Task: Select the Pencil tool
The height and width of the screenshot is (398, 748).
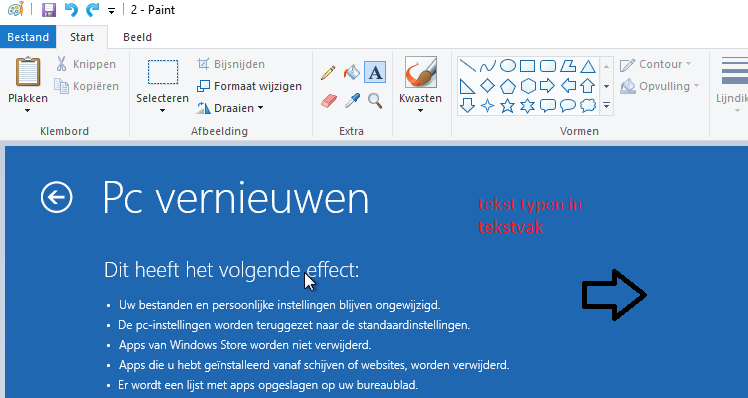Action: click(x=328, y=73)
